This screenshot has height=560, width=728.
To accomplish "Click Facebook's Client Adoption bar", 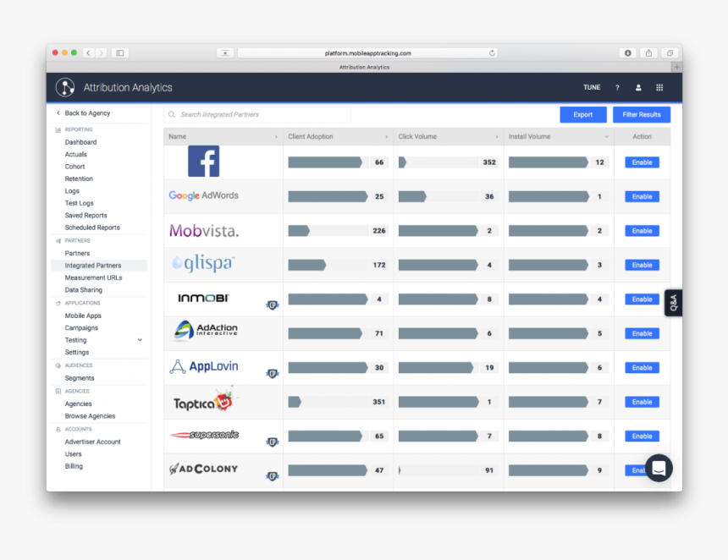I will click(325, 162).
